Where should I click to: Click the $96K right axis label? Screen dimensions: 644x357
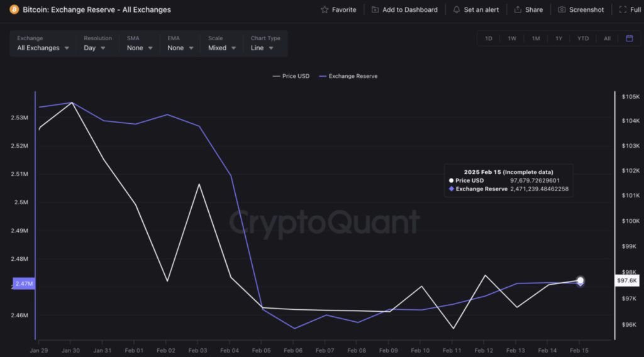[x=629, y=324]
